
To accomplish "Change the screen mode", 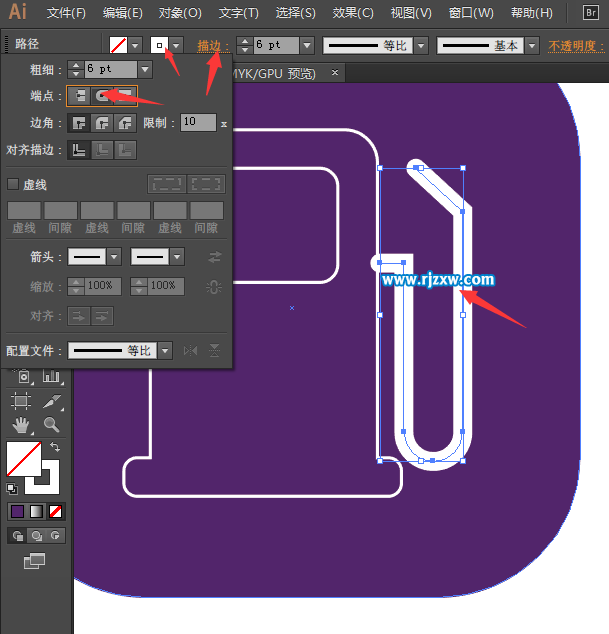I will [34, 561].
